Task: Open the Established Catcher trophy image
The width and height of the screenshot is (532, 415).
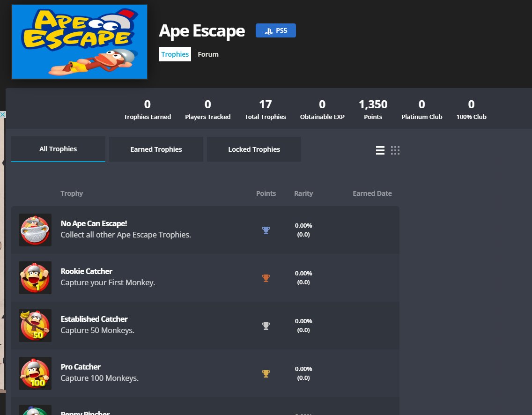Action: [35, 326]
